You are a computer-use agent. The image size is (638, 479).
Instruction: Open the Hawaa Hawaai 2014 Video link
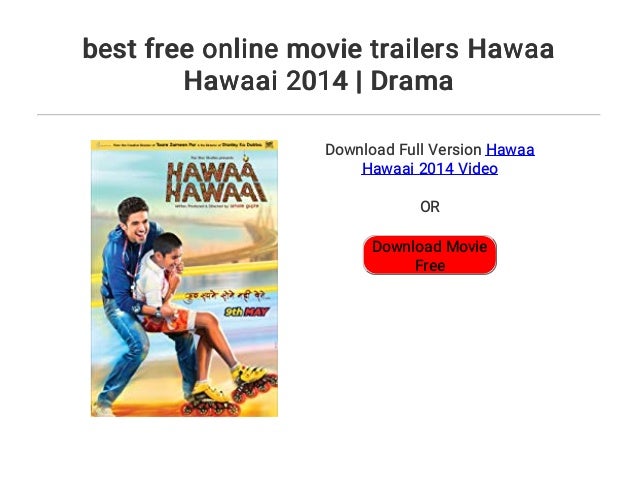448,159
